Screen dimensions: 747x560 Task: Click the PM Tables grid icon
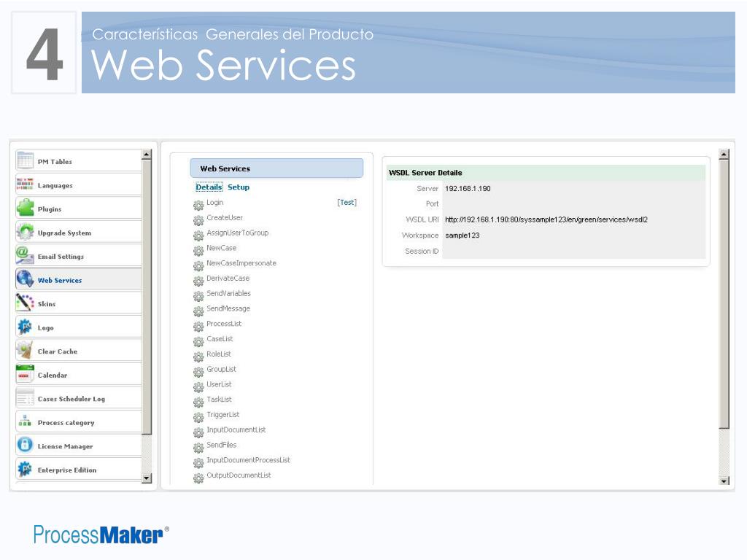(x=25, y=160)
